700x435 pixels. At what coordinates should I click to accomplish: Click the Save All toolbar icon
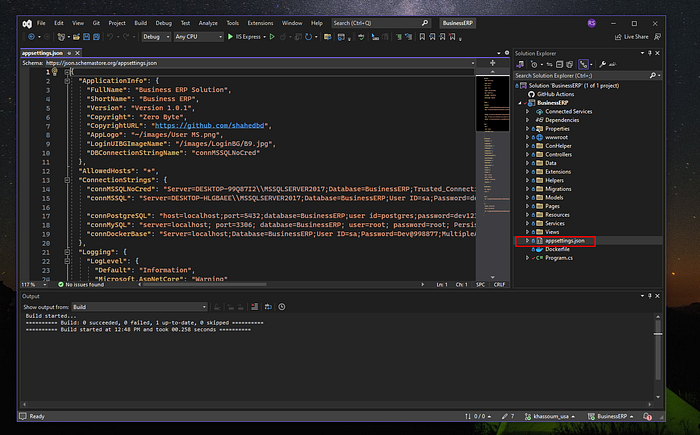click(x=98, y=36)
